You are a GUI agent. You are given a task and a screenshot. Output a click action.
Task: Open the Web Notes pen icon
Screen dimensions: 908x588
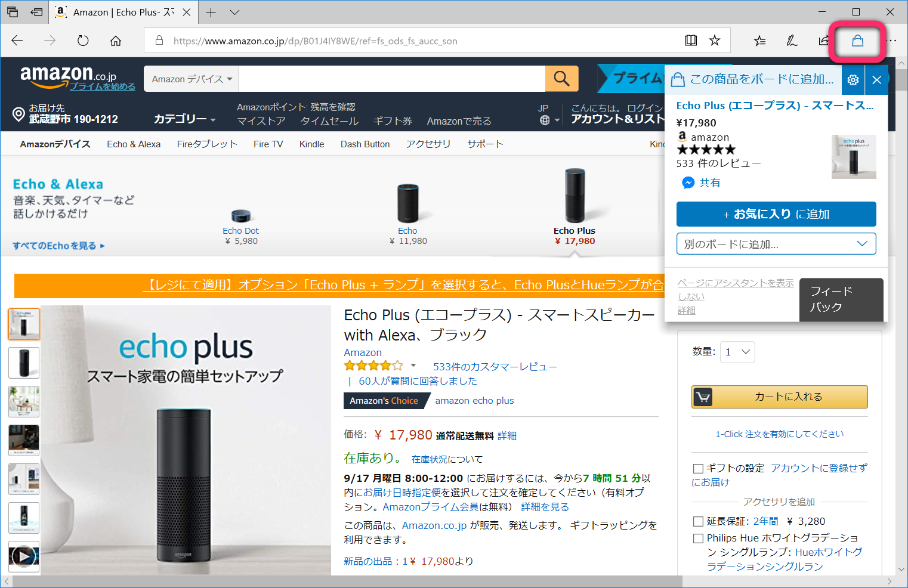click(x=791, y=40)
